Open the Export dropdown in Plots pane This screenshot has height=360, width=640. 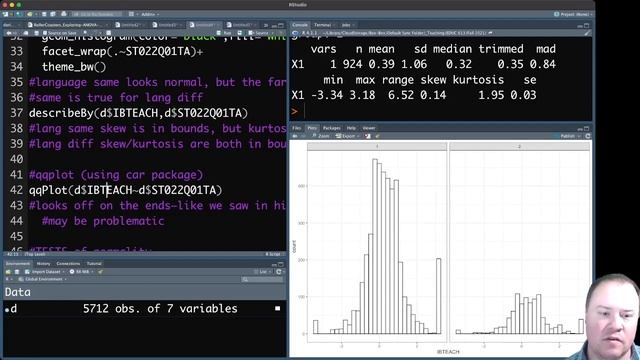tap(346, 136)
